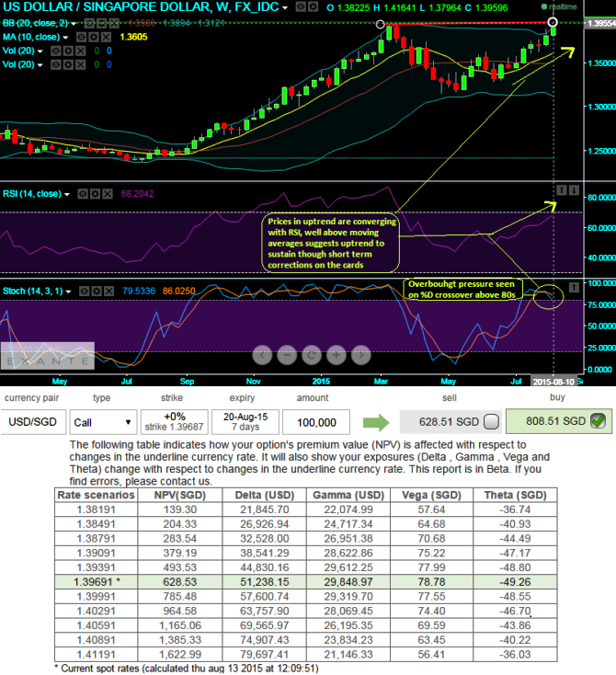This screenshot has height=675, width=616.
Task: Zoom in chart with plus button
Action: coord(337,355)
